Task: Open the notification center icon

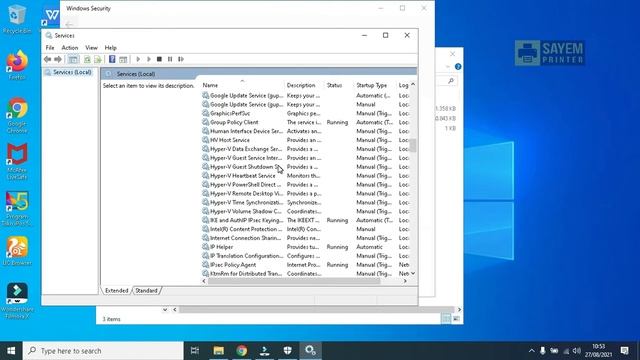Action: pos(624,351)
